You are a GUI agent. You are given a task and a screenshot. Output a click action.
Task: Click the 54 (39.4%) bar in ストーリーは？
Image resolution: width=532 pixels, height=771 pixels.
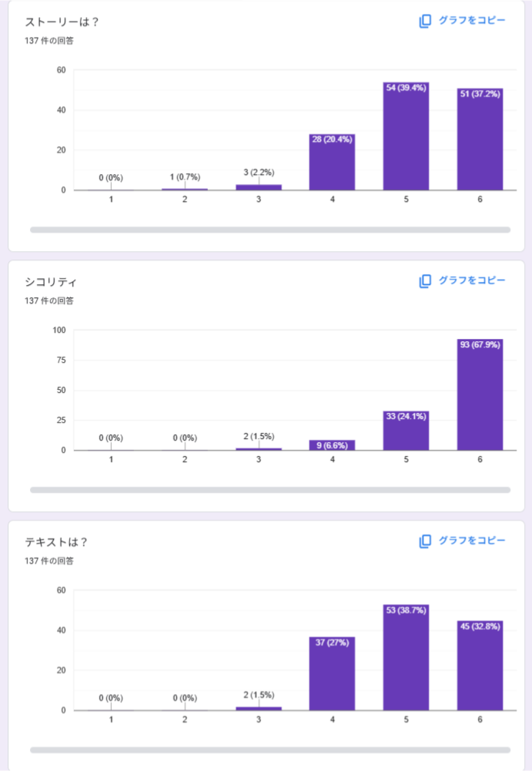(x=406, y=139)
